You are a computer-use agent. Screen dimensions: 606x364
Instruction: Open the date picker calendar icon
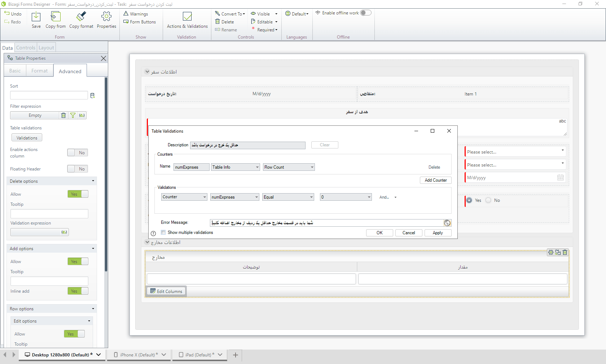[561, 177]
